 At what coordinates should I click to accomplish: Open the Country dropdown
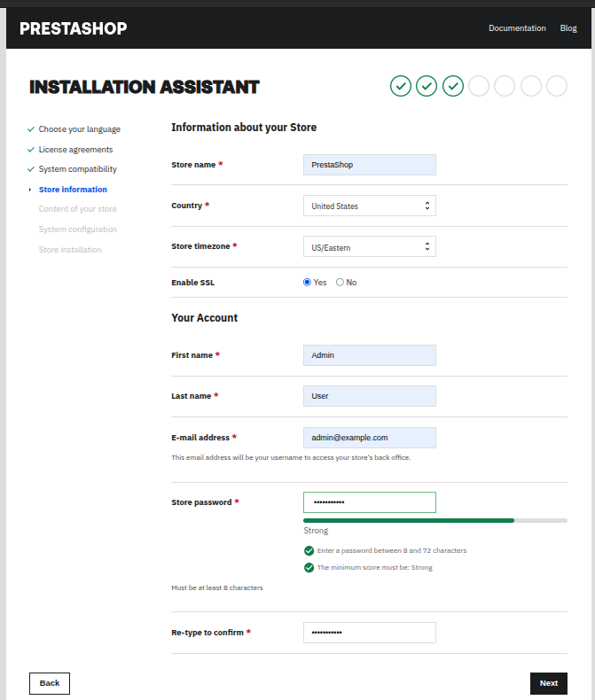(369, 206)
